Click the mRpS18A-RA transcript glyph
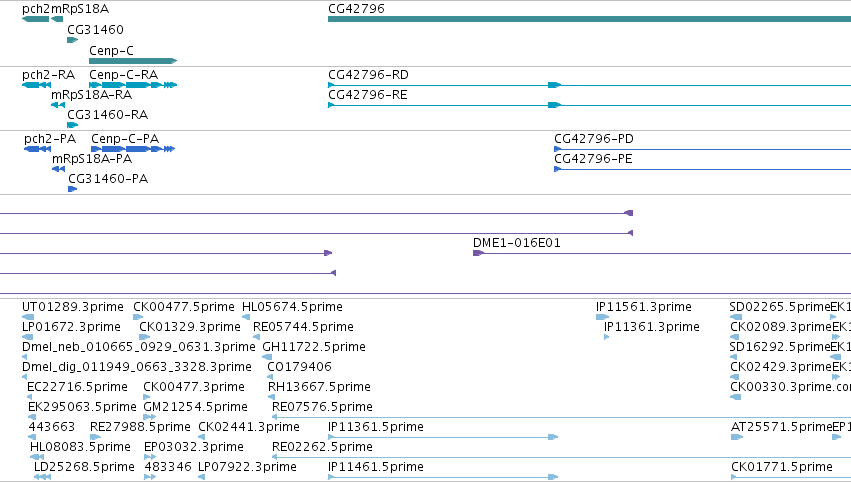Viewport: 851px width, 482px height. click(x=58, y=105)
